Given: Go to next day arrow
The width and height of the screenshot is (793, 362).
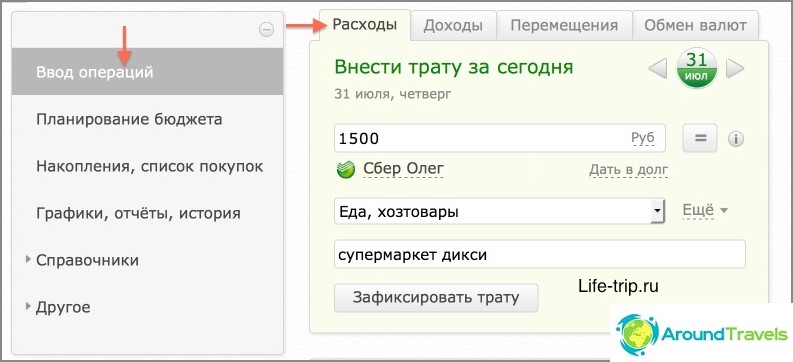Looking at the screenshot, I should click(735, 68).
